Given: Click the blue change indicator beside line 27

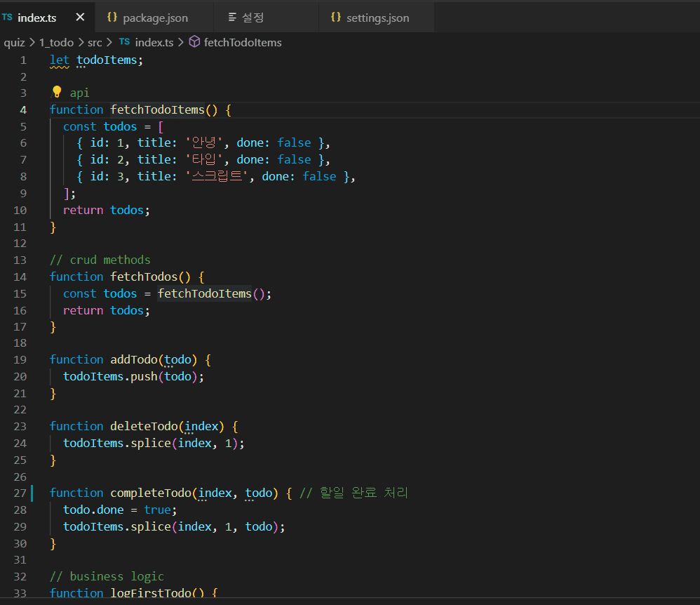Looking at the screenshot, I should coord(32,493).
